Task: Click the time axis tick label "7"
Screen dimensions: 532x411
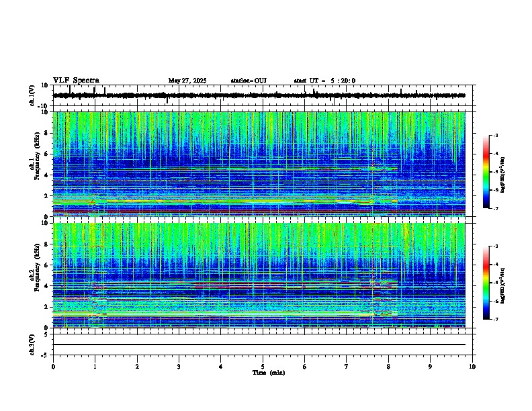Action: pyautogui.click(x=347, y=367)
